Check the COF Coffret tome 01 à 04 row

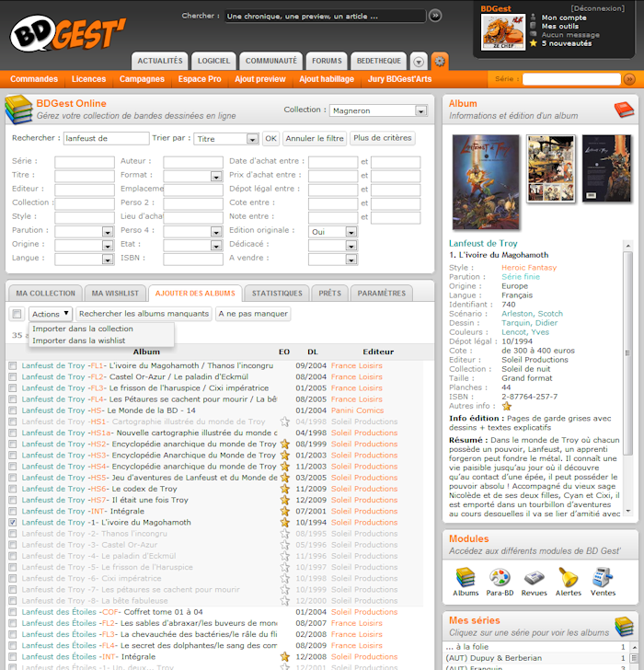click(x=13, y=612)
